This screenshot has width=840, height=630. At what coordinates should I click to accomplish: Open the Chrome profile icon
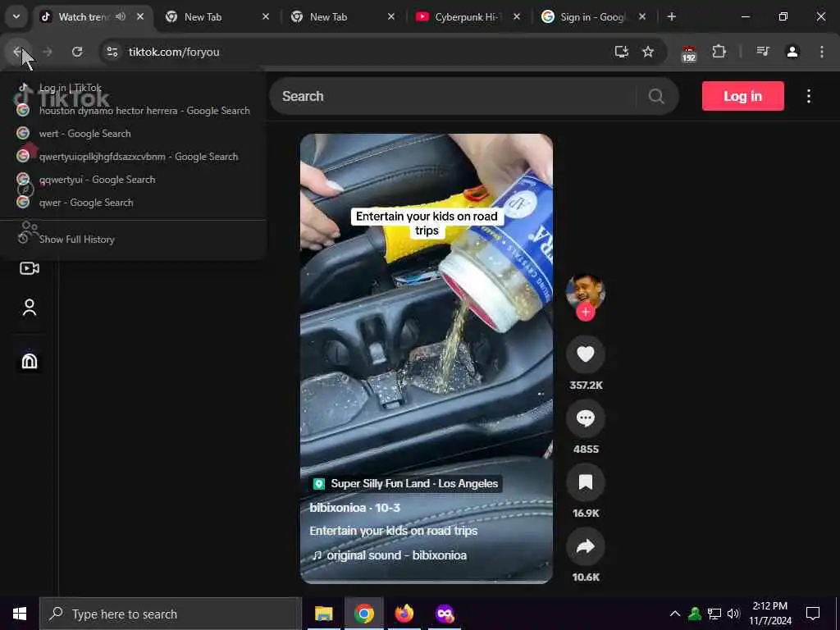click(792, 52)
